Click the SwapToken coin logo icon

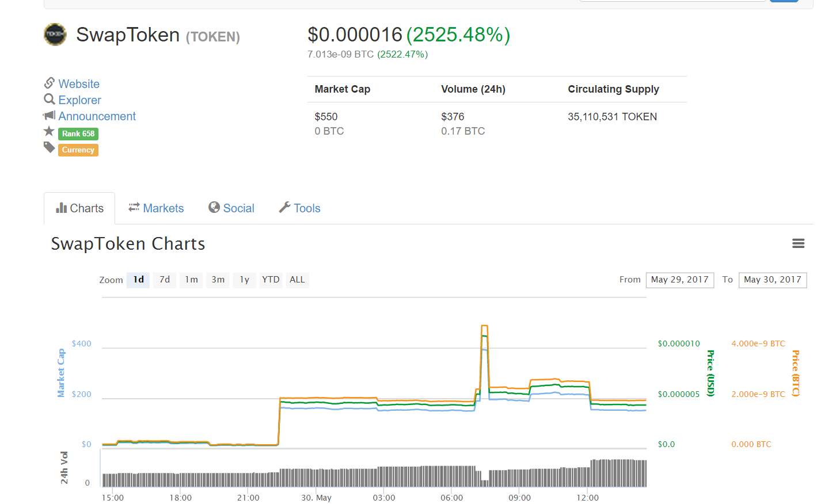point(55,35)
